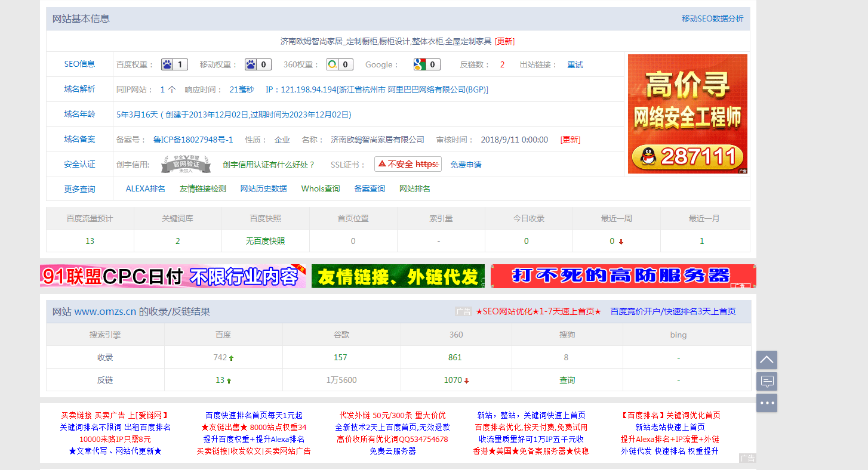Image resolution: width=868 pixels, height=470 pixels.
Task: Click 百度流量预计 value 13
Action: (90, 241)
